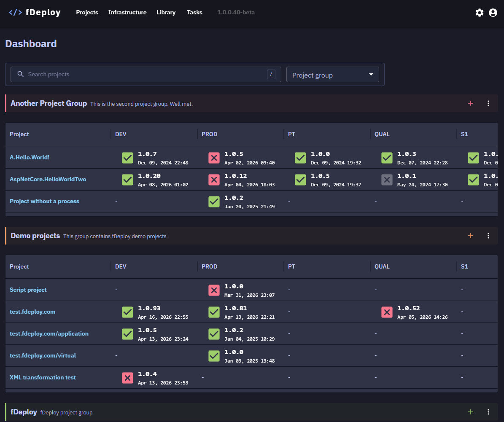This screenshot has width=504, height=422.
Task: Click successful DEV status for test.fdeploy.com
Action: click(128, 312)
